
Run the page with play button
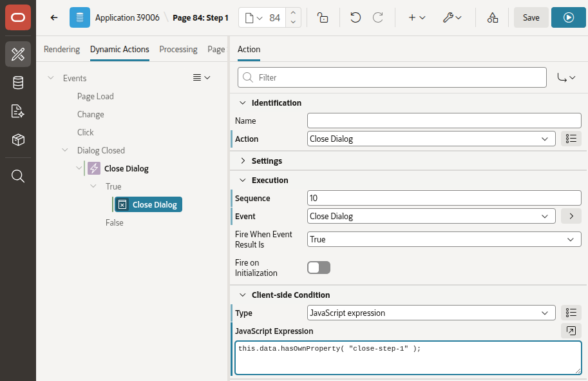pyautogui.click(x=568, y=17)
